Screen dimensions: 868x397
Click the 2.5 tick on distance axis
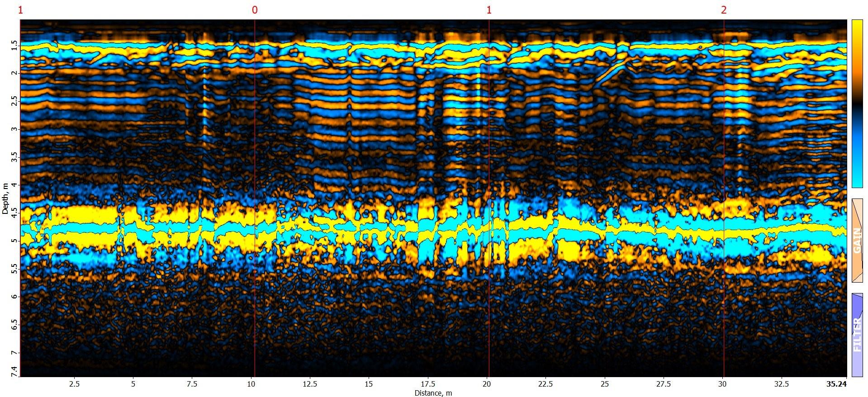pos(74,384)
